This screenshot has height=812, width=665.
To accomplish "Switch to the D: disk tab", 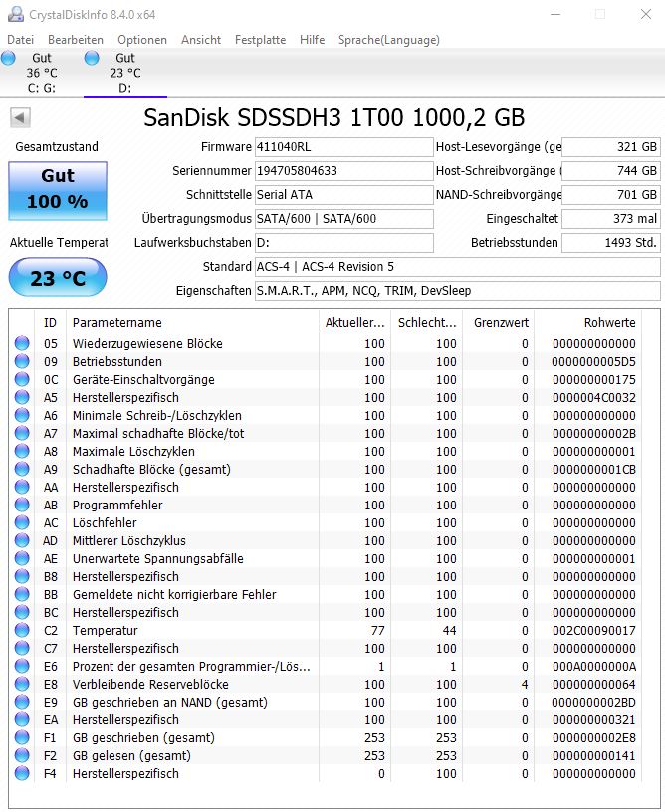I will (125, 73).
